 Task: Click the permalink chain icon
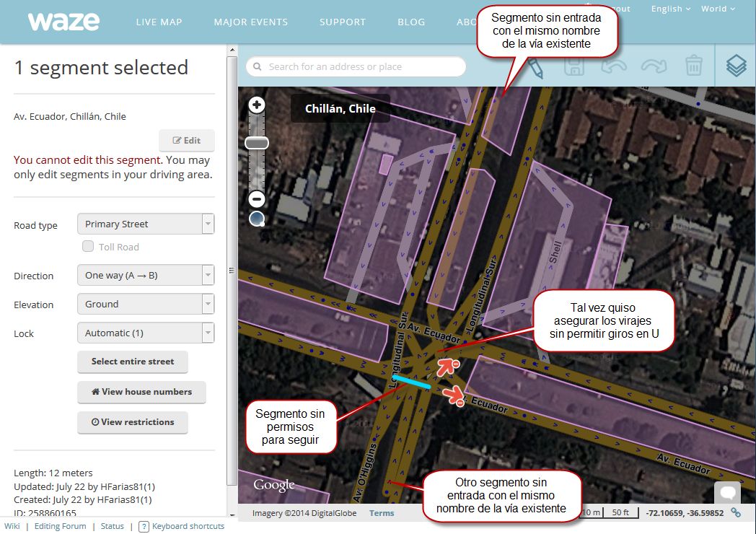(736, 512)
